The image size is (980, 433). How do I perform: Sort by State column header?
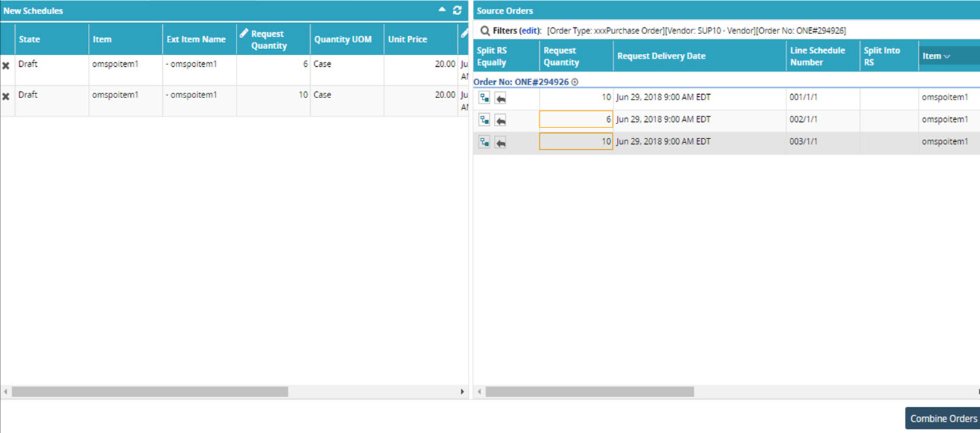[x=52, y=39]
